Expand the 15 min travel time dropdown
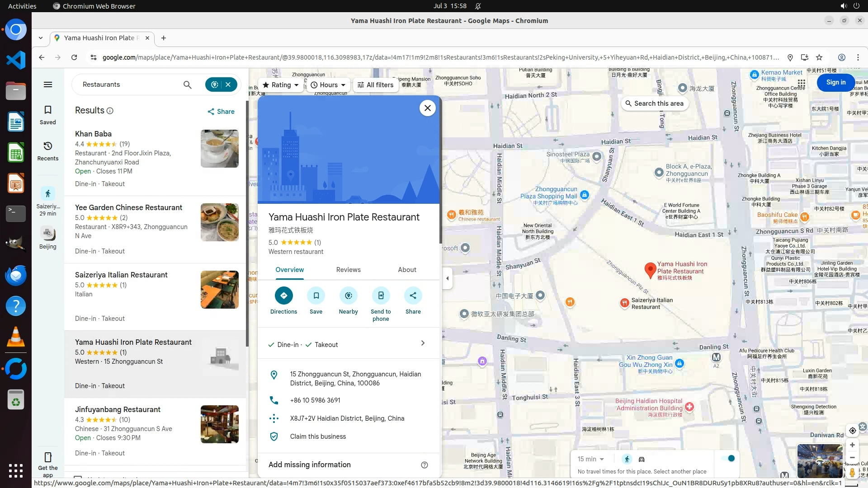Viewport: 868px width, 488px height. [590, 459]
